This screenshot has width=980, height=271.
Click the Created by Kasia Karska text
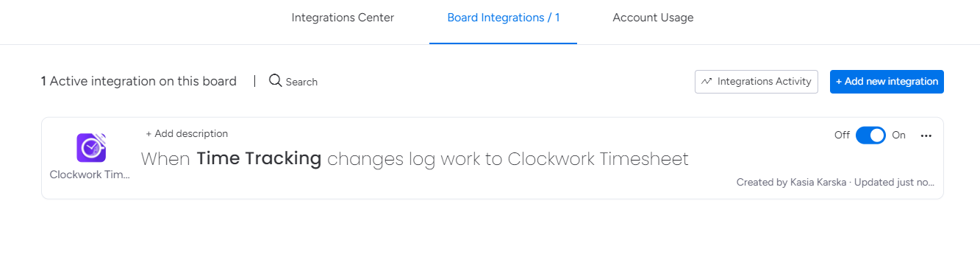click(792, 182)
